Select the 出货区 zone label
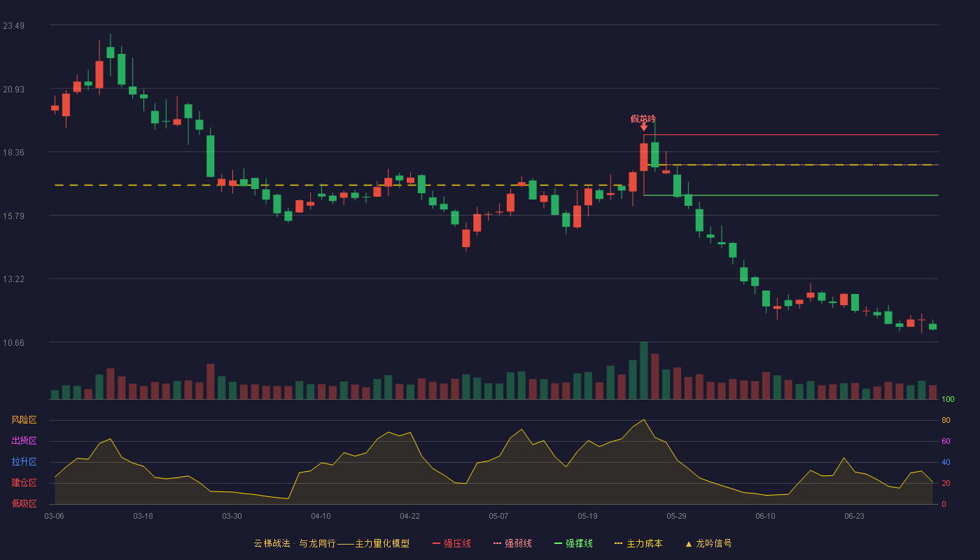 [x=24, y=441]
